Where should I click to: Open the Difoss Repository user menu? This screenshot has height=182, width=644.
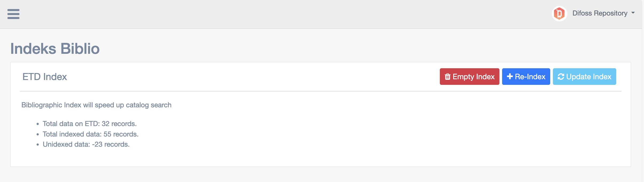(600, 13)
